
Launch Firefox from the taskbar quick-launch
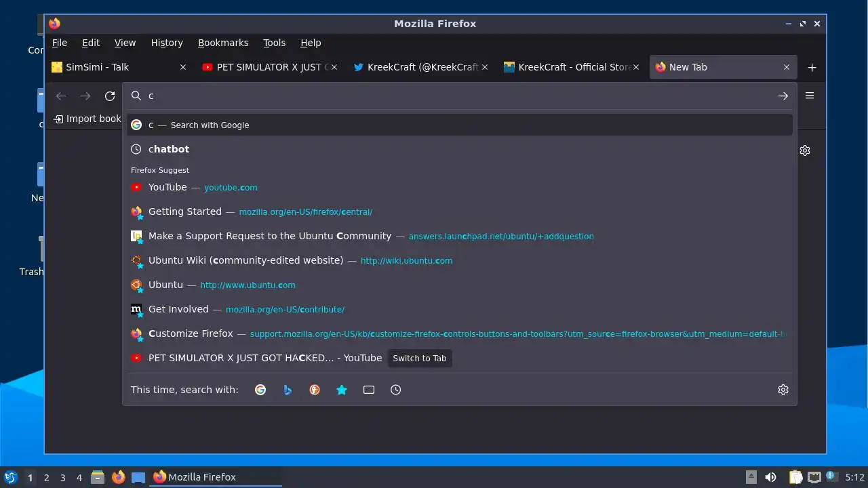(118, 477)
